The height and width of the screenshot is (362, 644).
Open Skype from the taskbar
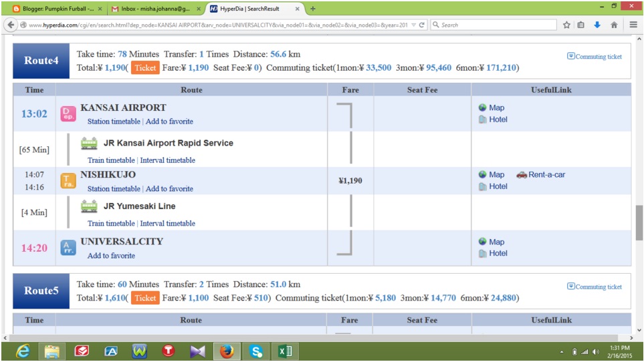pos(256,351)
